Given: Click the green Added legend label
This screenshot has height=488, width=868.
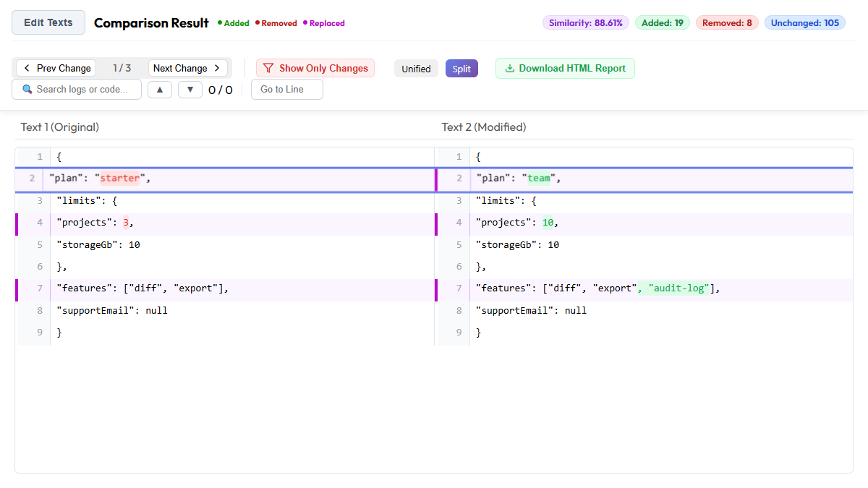Looking at the screenshot, I should [233, 23].
